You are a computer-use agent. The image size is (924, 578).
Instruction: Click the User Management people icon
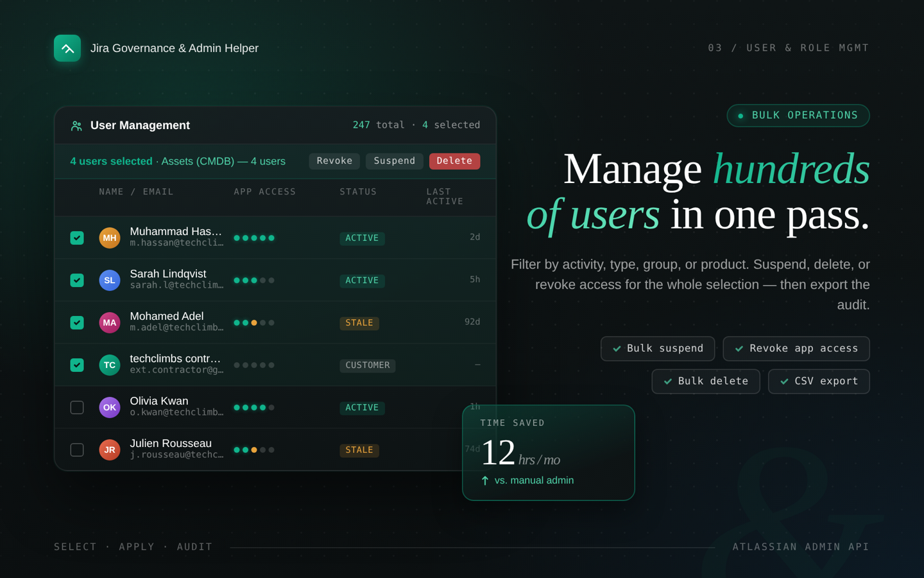point(76,126)
